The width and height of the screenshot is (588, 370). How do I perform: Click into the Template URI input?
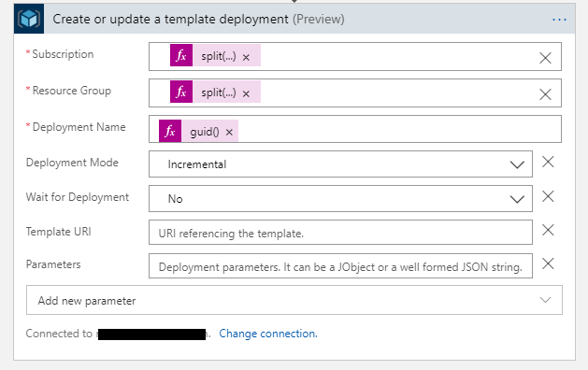tap(340, 233)
